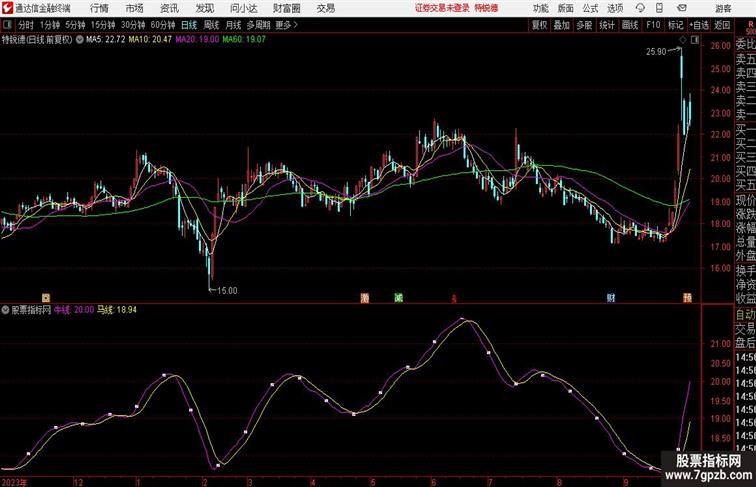This screenshot has height=487, width=756.
Task: Toggle 复权 price adjustment
Action: pos(540,25)
